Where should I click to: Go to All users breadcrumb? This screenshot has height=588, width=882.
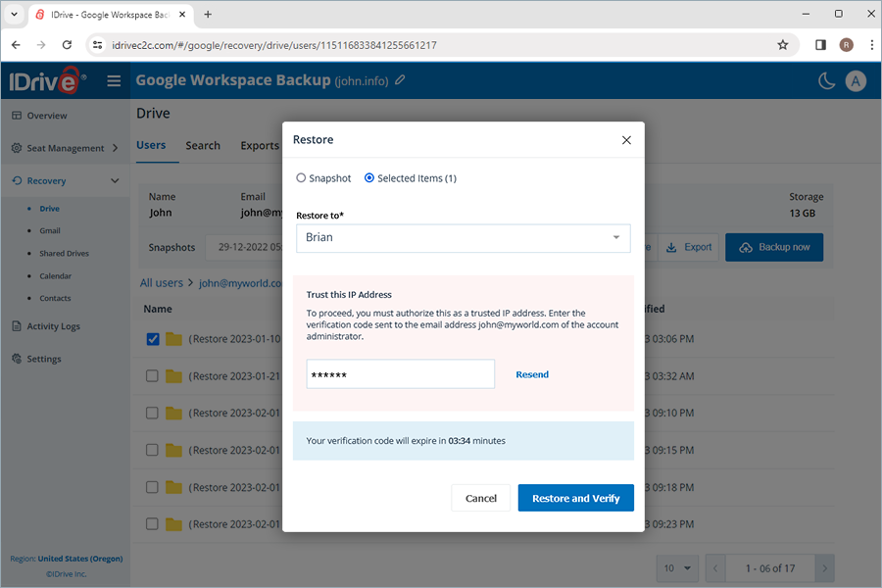[162, 283]
